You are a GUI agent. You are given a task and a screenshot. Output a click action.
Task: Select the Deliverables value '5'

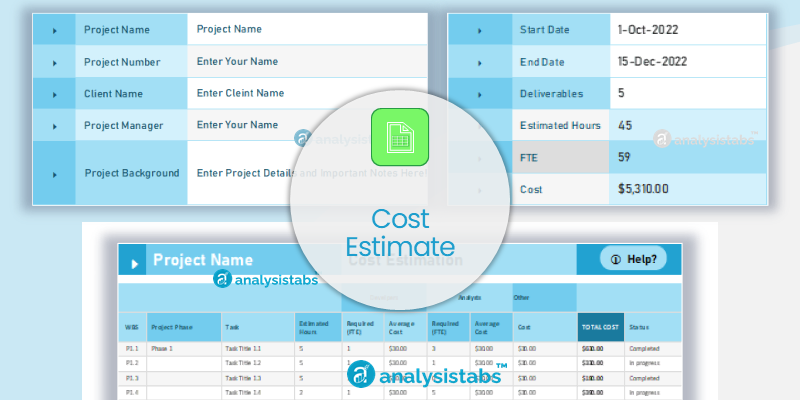click(688, 93)
